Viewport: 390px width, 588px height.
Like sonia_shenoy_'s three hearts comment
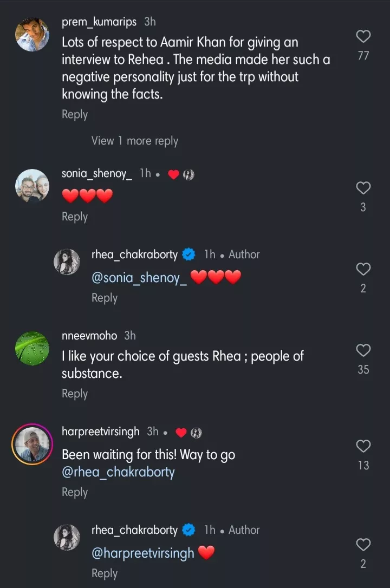coord(363,188)
